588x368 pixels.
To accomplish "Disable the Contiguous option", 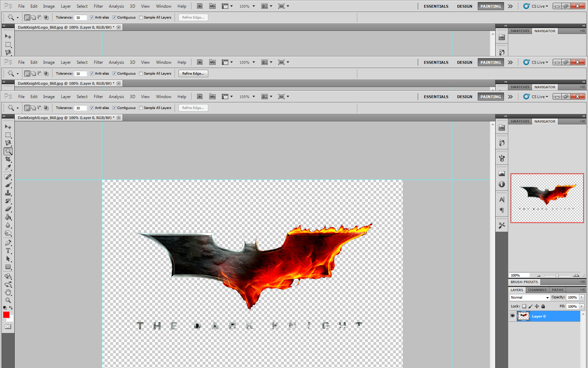I will coord(114,108).
